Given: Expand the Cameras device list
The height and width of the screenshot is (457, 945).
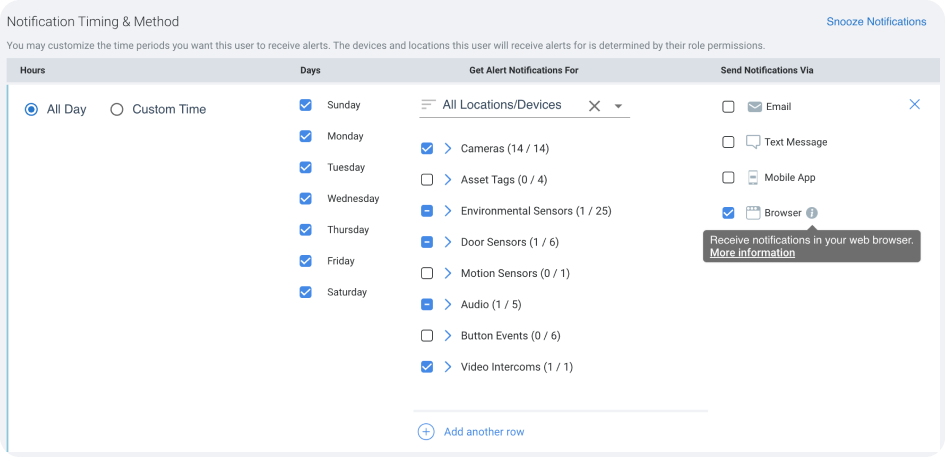Looking at the screenshot, I should (x=449, y=149).
